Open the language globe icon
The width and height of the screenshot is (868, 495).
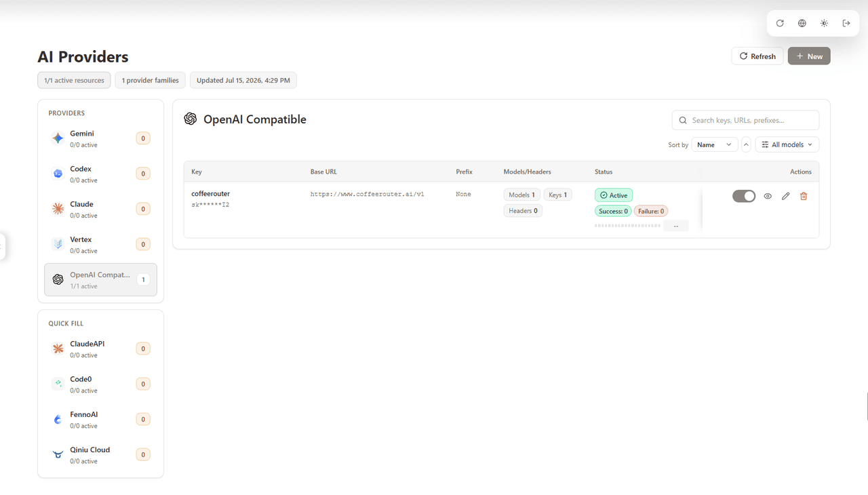[x=802, y=23]
